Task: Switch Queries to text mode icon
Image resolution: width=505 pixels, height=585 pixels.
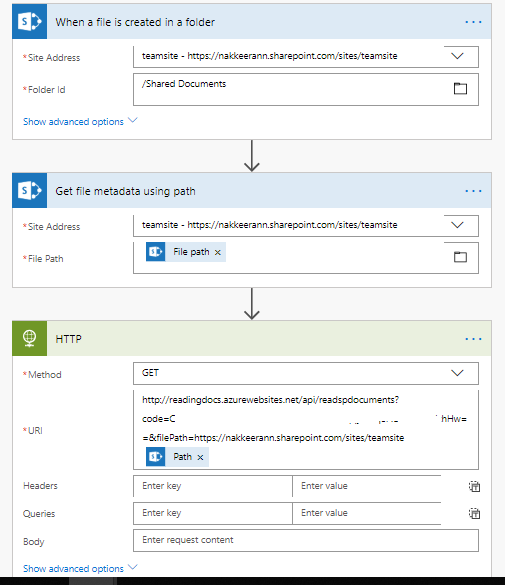Action: pyautogui.click(x=474, y=513)
